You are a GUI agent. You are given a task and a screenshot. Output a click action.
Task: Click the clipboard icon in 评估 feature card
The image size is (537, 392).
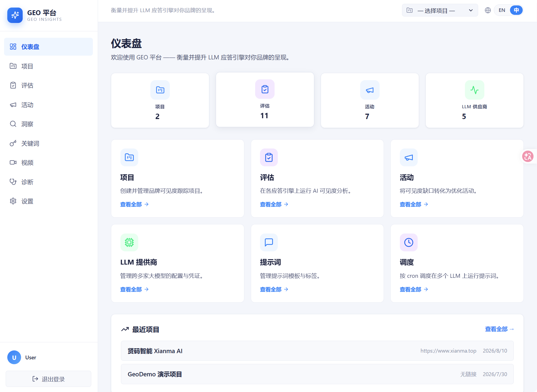click(269, 157)
